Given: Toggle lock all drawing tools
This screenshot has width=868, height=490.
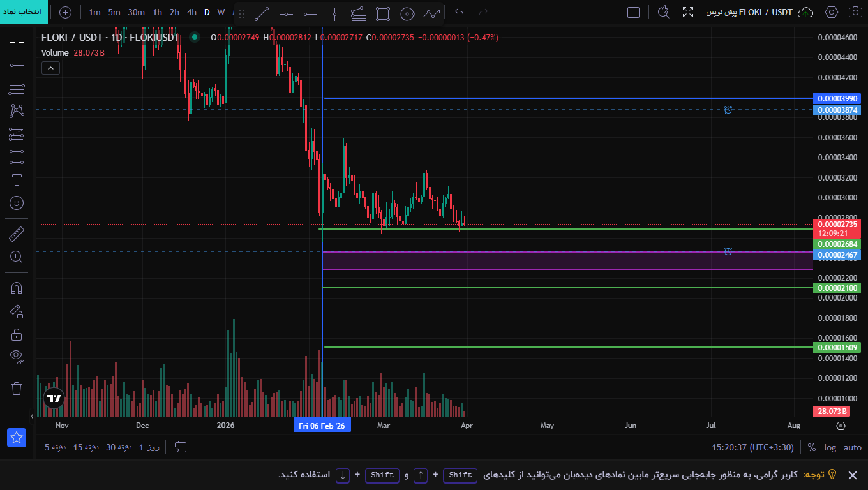Looking at the screenshot, I should (x=17, y=334).
